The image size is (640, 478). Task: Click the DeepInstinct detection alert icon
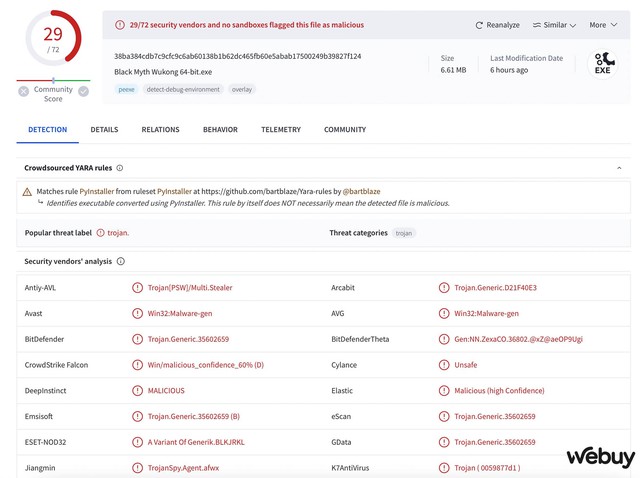point(138,391)
